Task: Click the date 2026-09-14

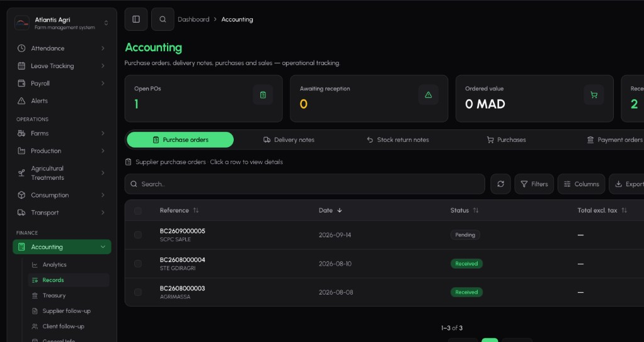Action: [x=335, y=235]
